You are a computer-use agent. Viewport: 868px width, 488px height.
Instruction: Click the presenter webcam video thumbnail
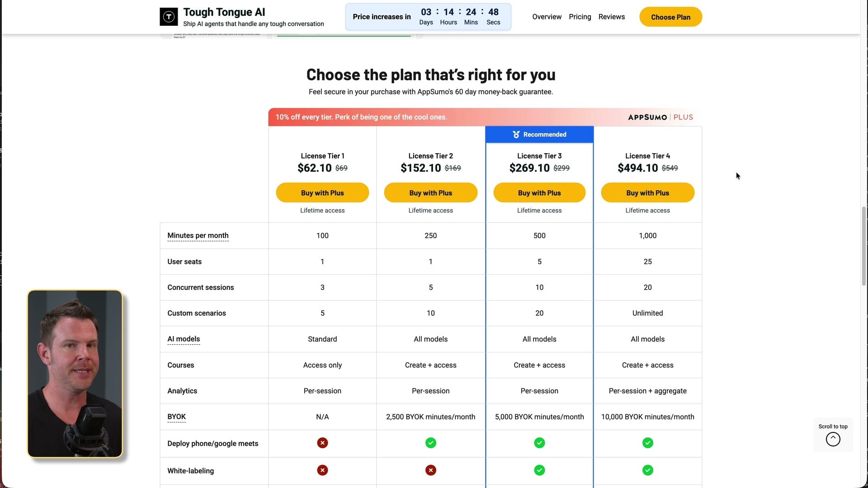click(75, 374)
